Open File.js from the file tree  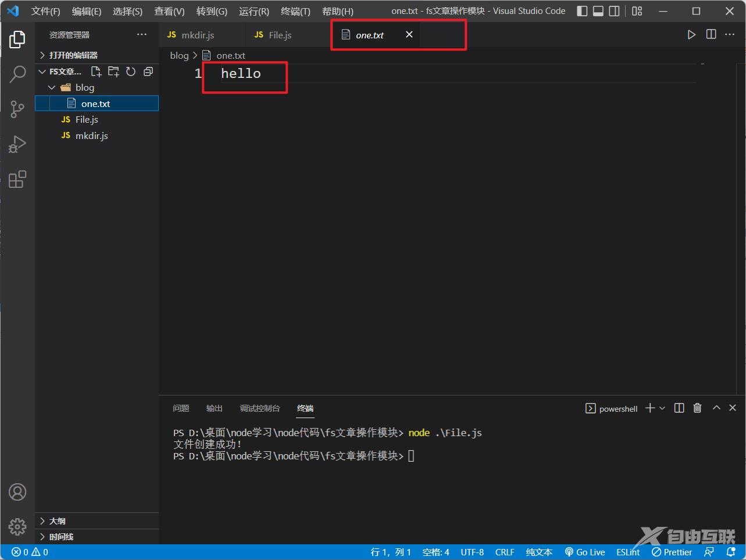click(x=97, y=119)
